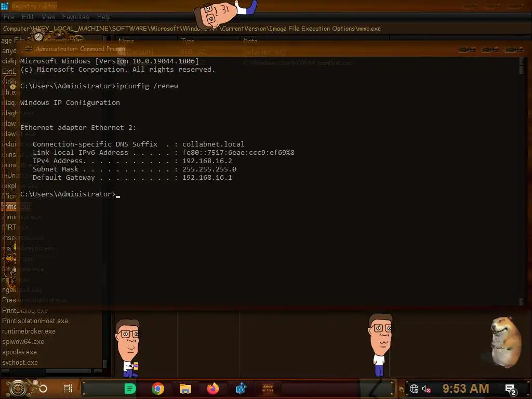Image resolution: width=532 pixels, height=399 pixels.
Task: Open the Favorites menu in Registry Editor
Action: pyautogui.click(x=76, y=17)
